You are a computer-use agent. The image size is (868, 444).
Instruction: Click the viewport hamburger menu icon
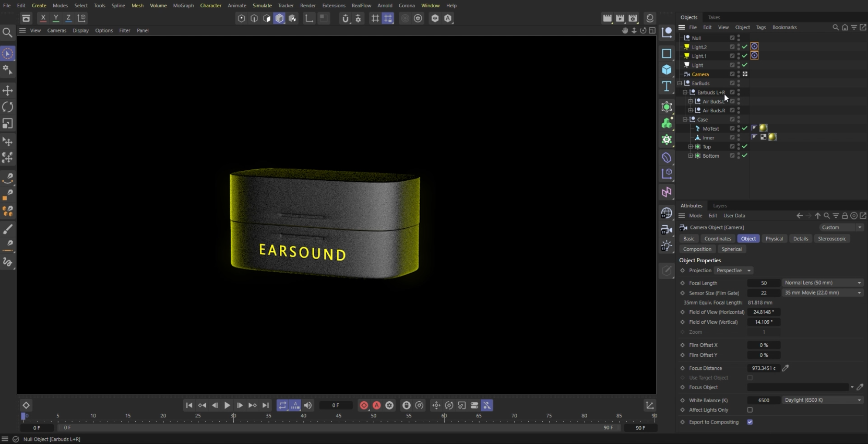tap(22, 30)
